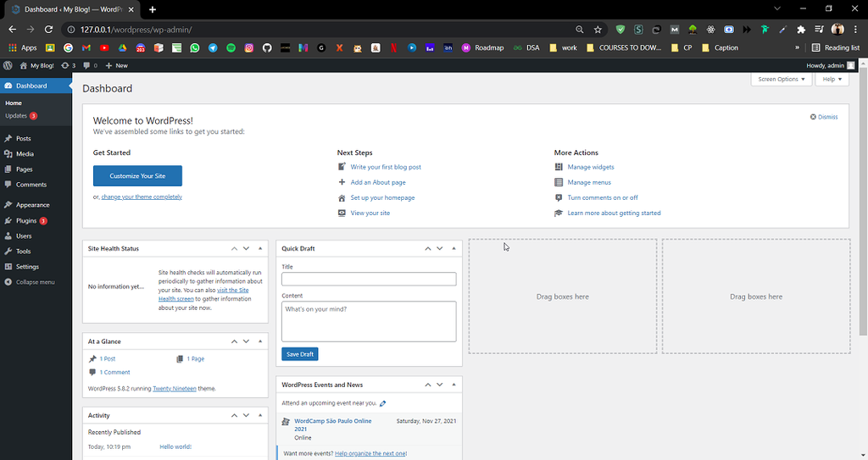Open the Manage menus link
The image size is (868, 460).
pyautogui.click(x=589, y=183)
